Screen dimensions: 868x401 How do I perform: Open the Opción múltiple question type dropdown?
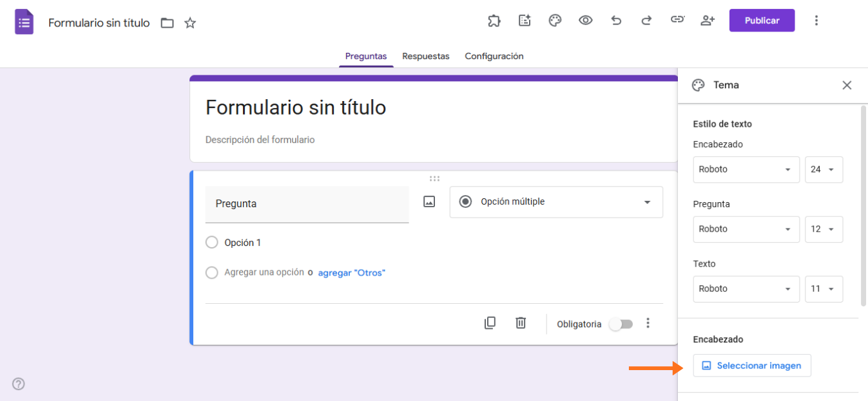pyautogui.click(x=555, y=201)
